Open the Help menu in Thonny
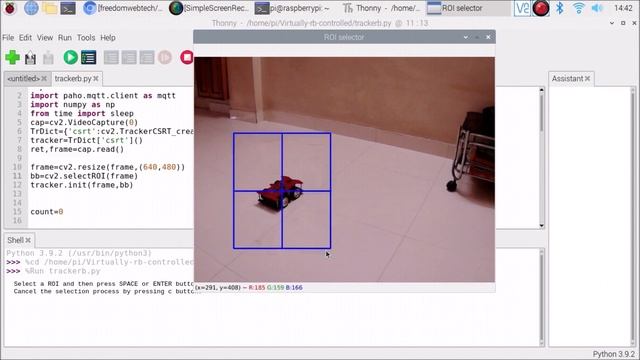This screenshot has width=640, height=360. [x=108, y=38]
